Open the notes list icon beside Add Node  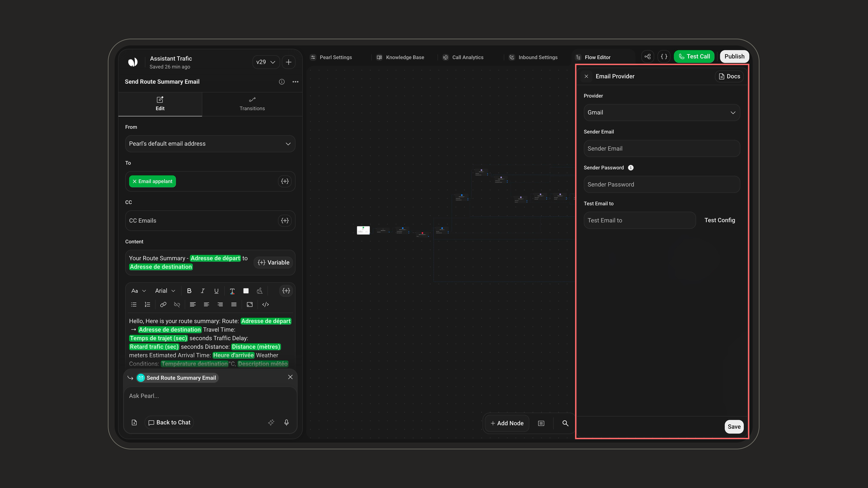click(541, 423)
